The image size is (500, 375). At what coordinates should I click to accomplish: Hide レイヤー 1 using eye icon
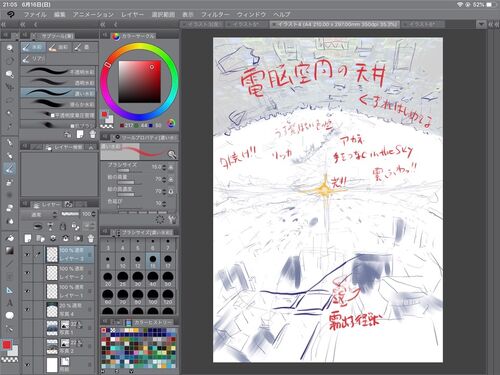click(27, 291)
